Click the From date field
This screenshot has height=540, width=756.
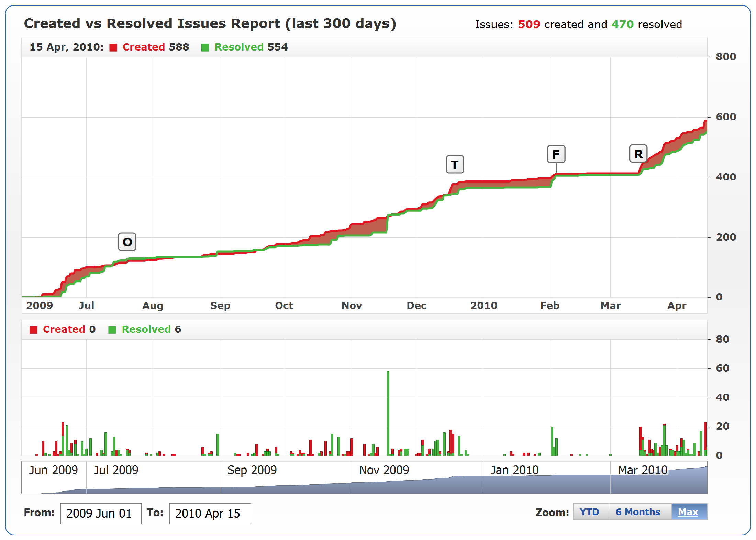pyautogui.click(x=101, y=514)
